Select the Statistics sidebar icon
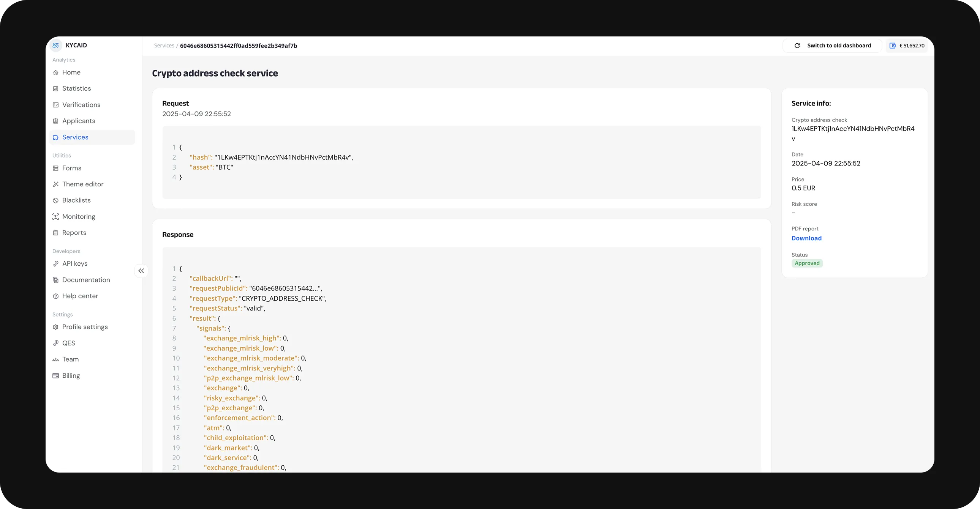 (76, 88)
